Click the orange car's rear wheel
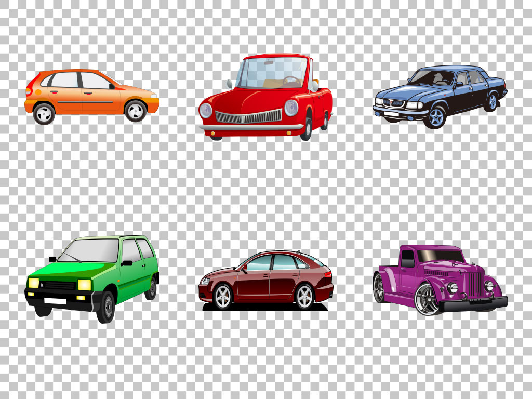 pos(44,113)
